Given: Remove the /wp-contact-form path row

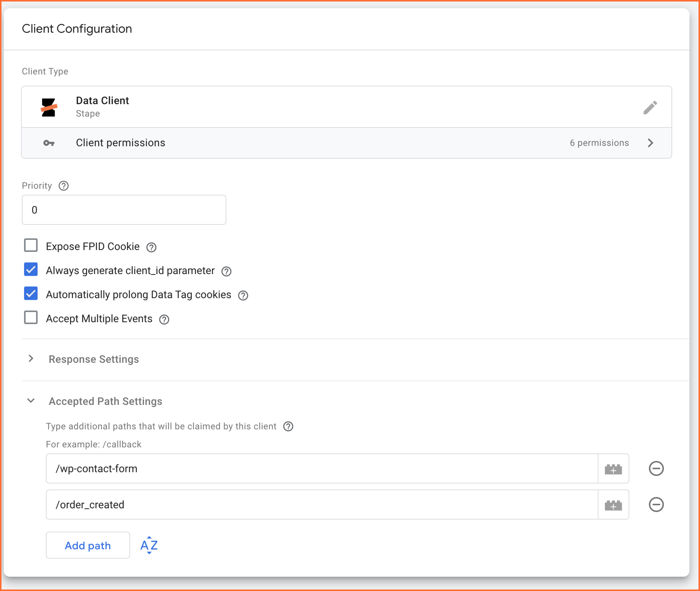Looking at the screenshot, I should click(656, 469).
